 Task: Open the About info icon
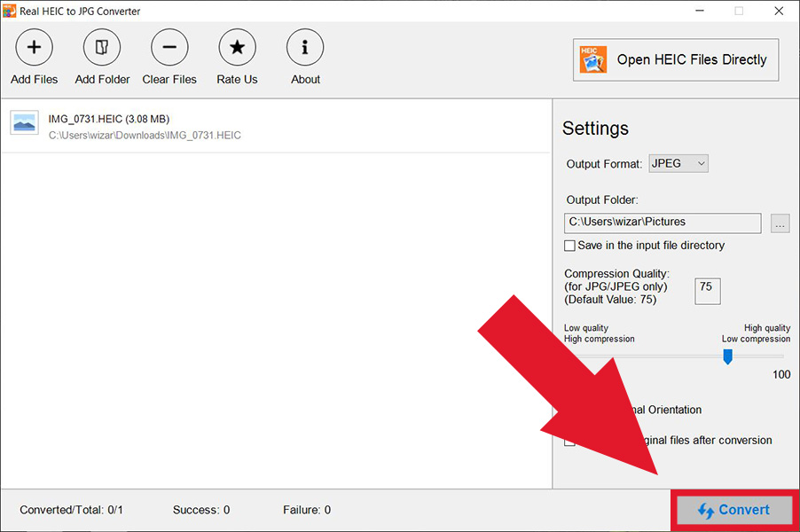point(305,48)
